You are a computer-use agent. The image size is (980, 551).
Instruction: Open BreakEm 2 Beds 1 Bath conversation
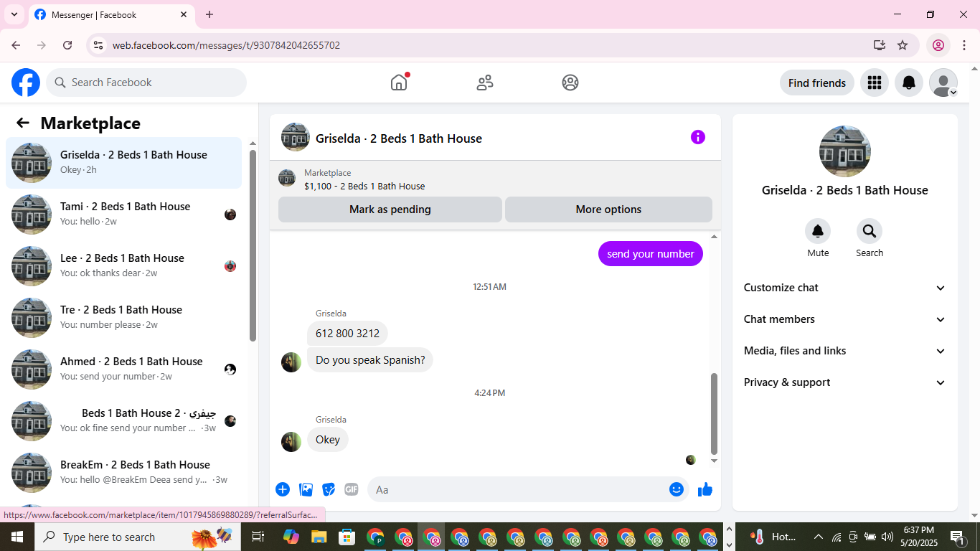click(x=123, y=473)
